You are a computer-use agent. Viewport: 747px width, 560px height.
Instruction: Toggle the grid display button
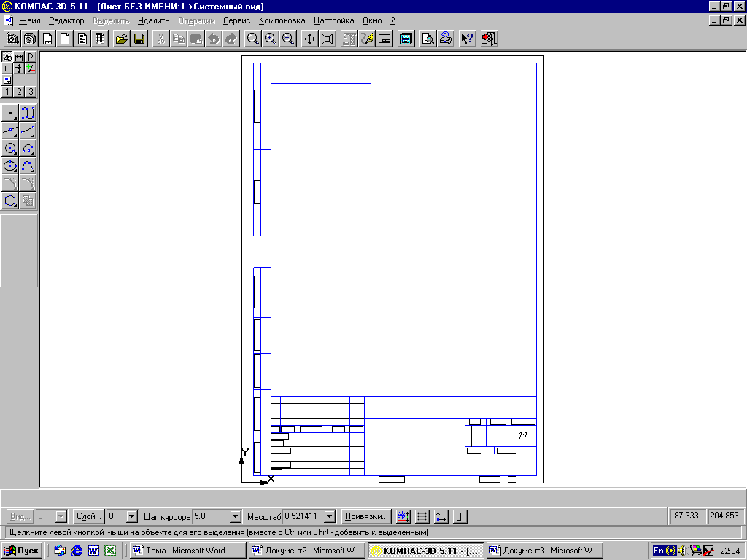tap(422, 516)
